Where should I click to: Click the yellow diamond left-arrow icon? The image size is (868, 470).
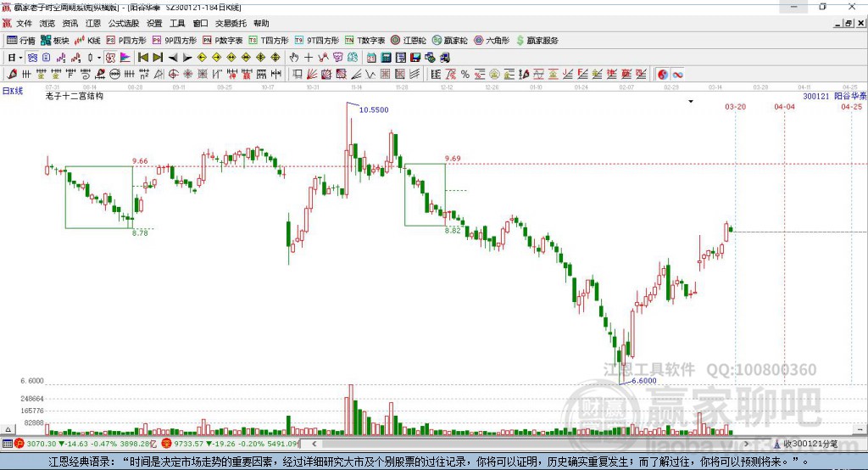pos(202,58)
